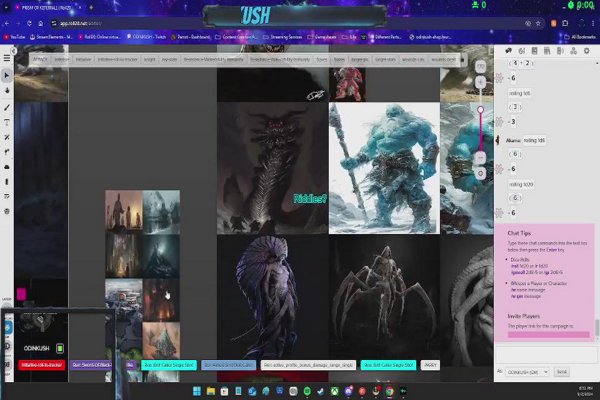This screenshot has width=600, height=400.
Task: Expand the Content Creation bookmark folder
Action: [236, 37]
